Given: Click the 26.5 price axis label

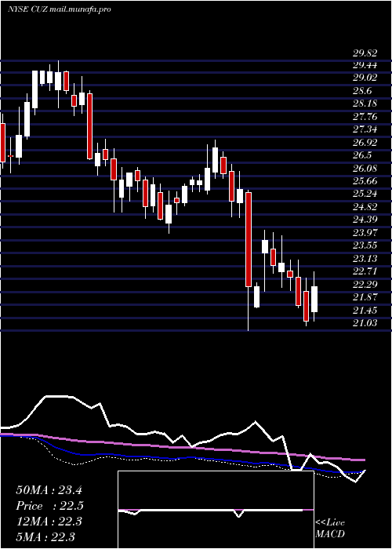Looking at the screenshot, I should [362, 155].
